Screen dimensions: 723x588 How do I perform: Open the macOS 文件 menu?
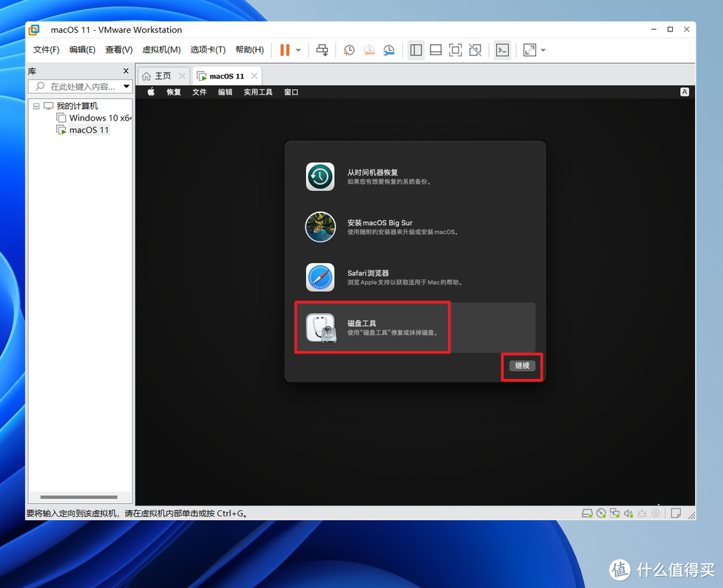[199, 92]
